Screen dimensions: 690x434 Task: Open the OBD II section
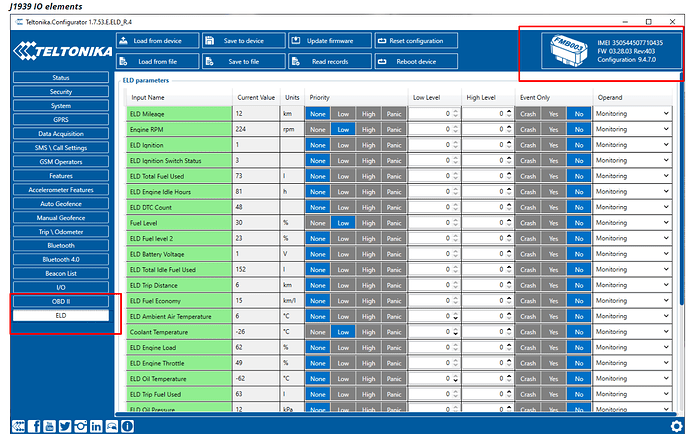click(x=61, y=302)
